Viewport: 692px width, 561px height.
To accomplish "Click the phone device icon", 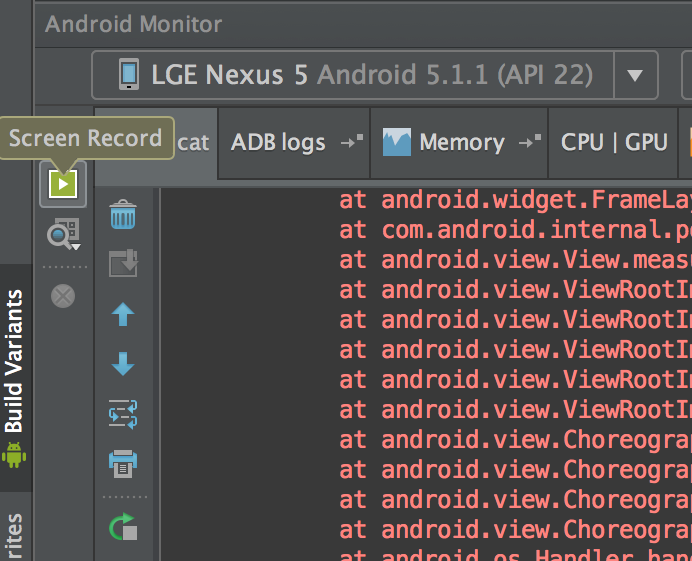I will coord(129,74).
